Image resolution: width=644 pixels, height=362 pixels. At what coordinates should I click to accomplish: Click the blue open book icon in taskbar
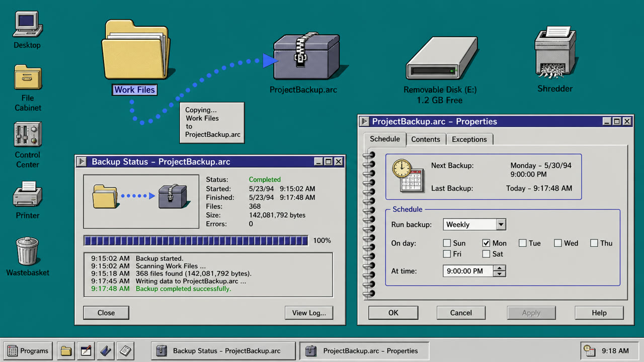[105, 350]
